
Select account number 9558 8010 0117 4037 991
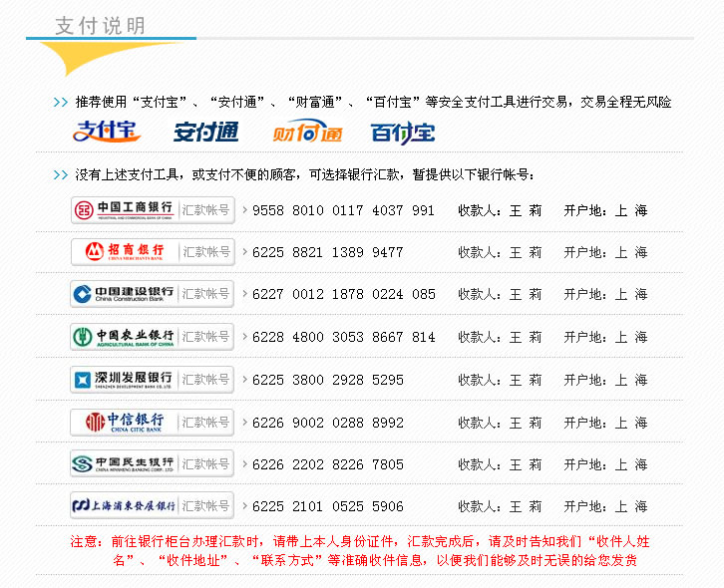click(343, 211)
